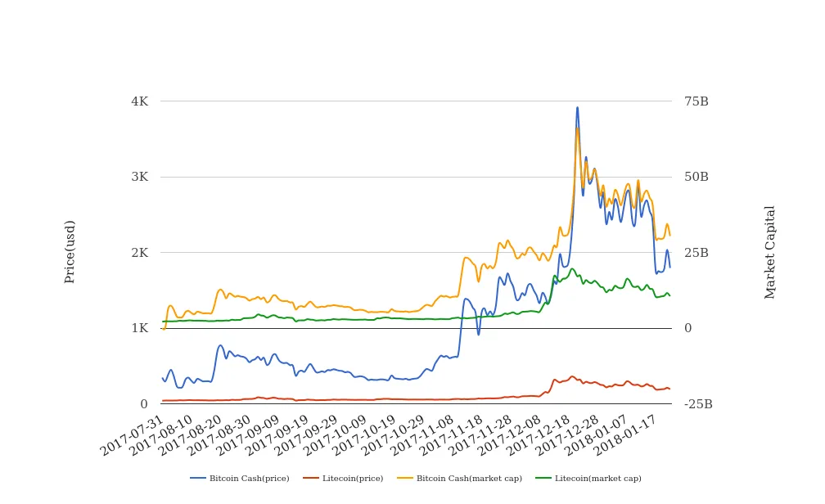Click the 75B tick on the market cap axis
The height and width of the screenshot is (504, 825).
(x=697, y=101)
